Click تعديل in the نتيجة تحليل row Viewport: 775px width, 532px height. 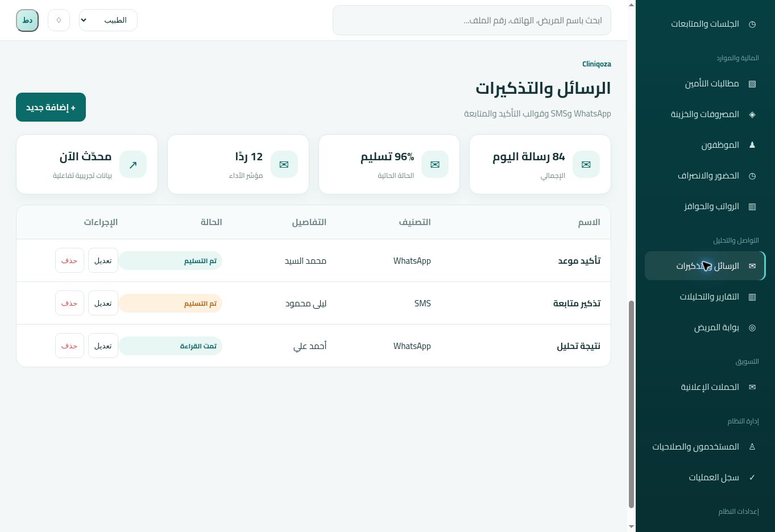(103, 346)
